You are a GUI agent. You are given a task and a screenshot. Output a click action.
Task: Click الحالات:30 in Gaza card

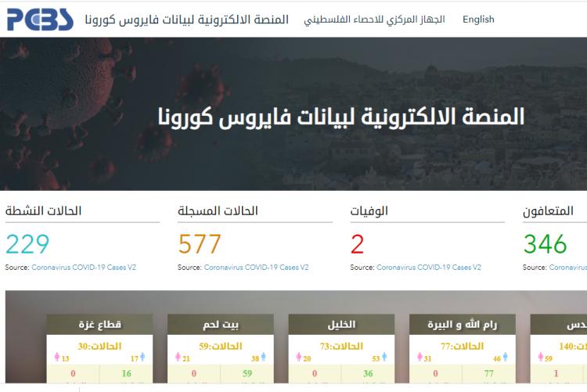(99, 347)
